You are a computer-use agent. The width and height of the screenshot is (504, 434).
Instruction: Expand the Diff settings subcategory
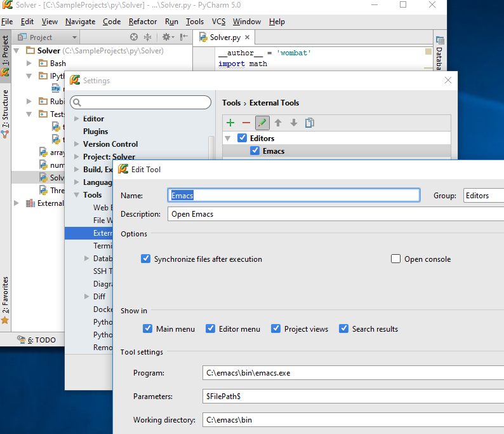point(86,296)
